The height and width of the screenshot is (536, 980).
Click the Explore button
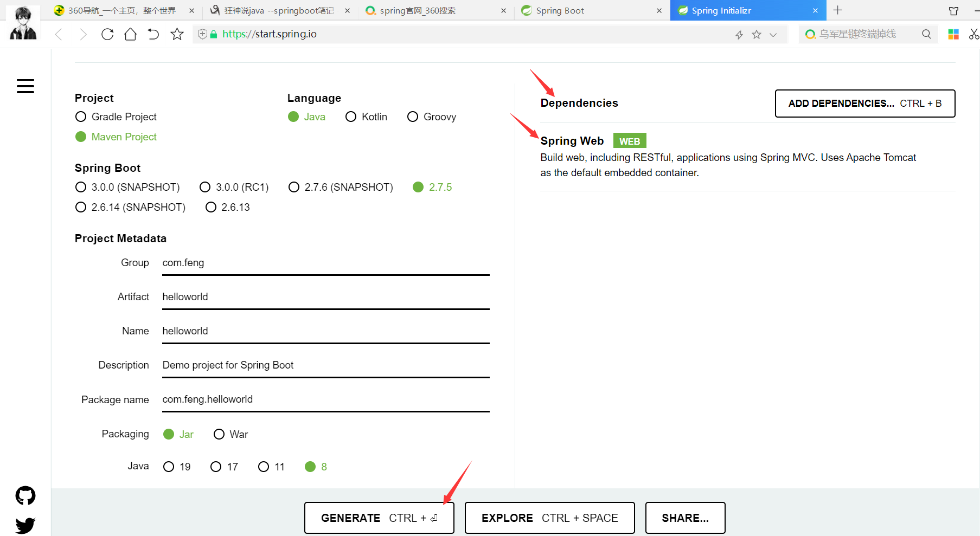[549, 518]
